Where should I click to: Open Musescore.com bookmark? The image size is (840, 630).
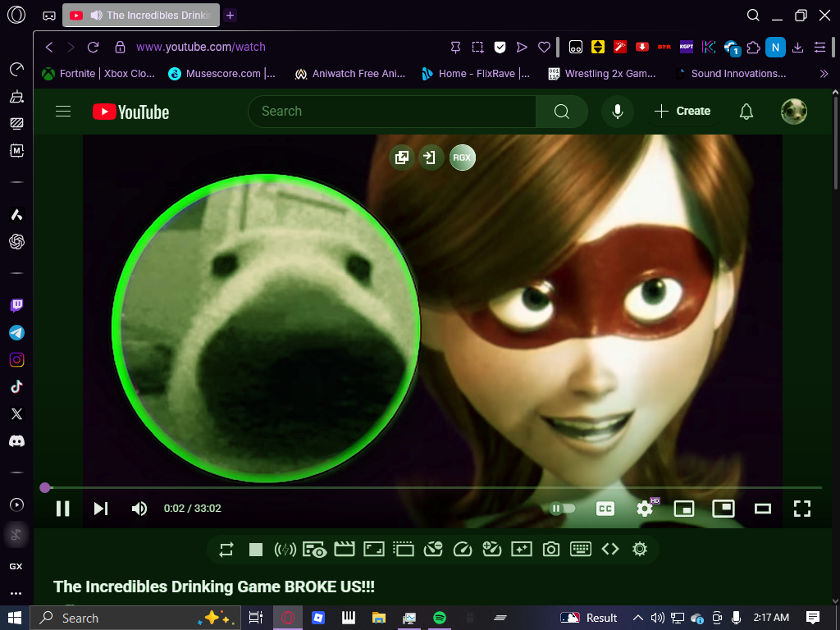click(221, 74)
